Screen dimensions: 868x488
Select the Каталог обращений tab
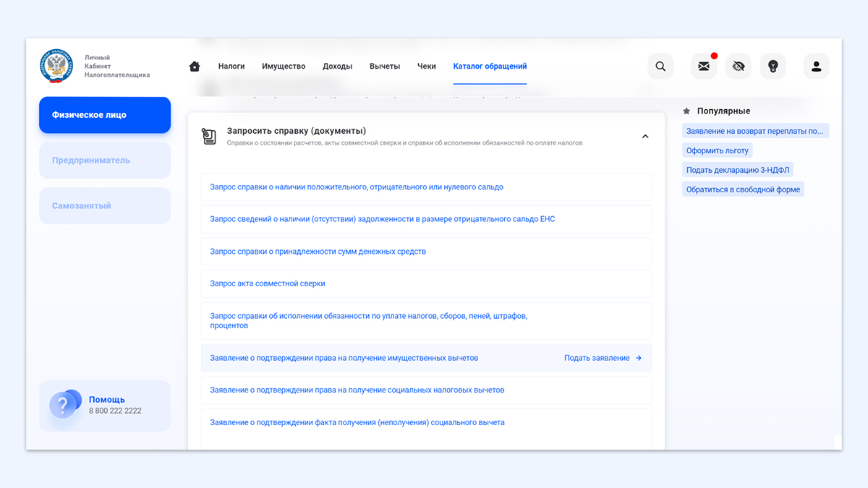[490, 67]
